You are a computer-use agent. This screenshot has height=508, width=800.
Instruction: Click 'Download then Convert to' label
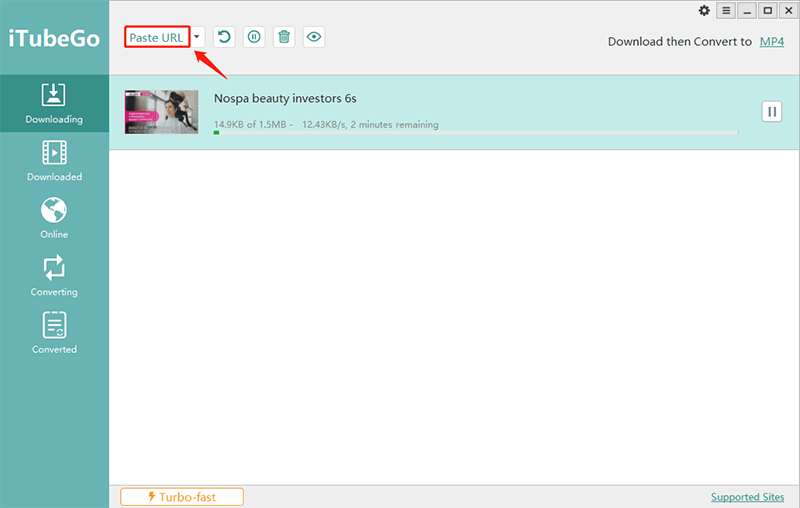(680, 42)
